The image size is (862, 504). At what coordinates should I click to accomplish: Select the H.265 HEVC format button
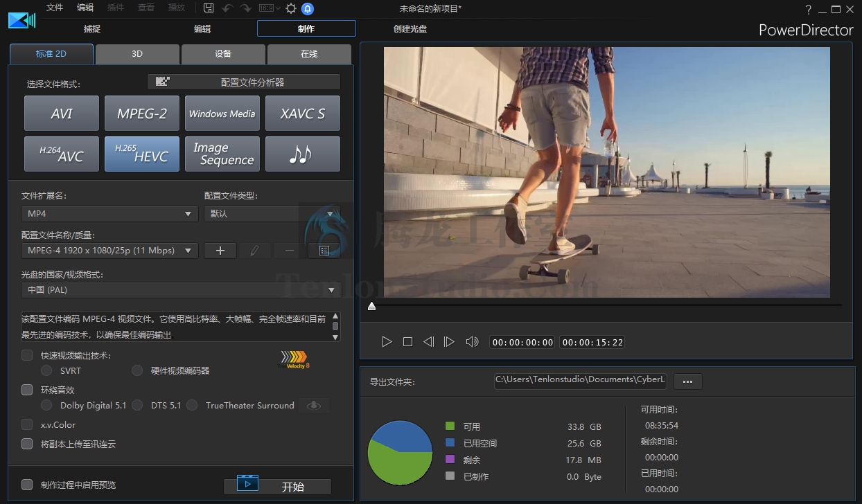tap(142, 154)
